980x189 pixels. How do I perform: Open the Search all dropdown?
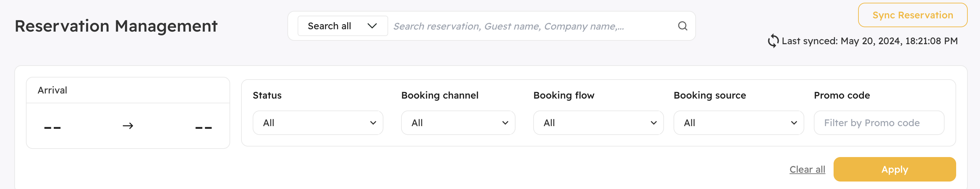tap(343, 26)
